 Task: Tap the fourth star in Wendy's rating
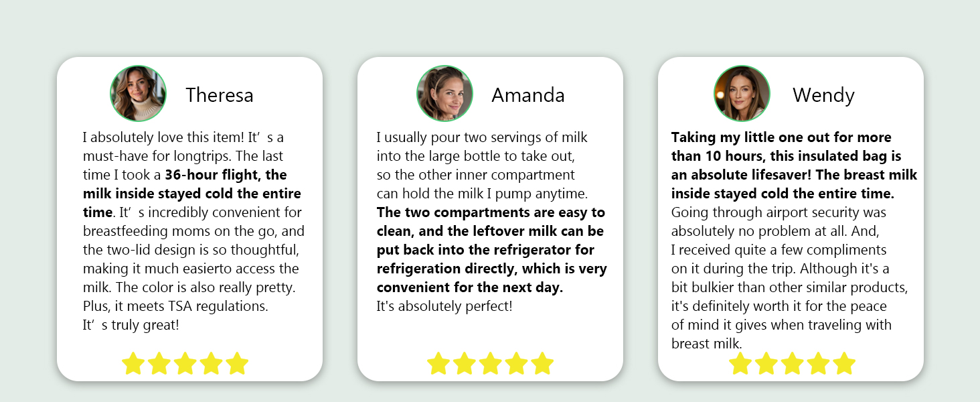pyautogui.click(x=818, y=363)
